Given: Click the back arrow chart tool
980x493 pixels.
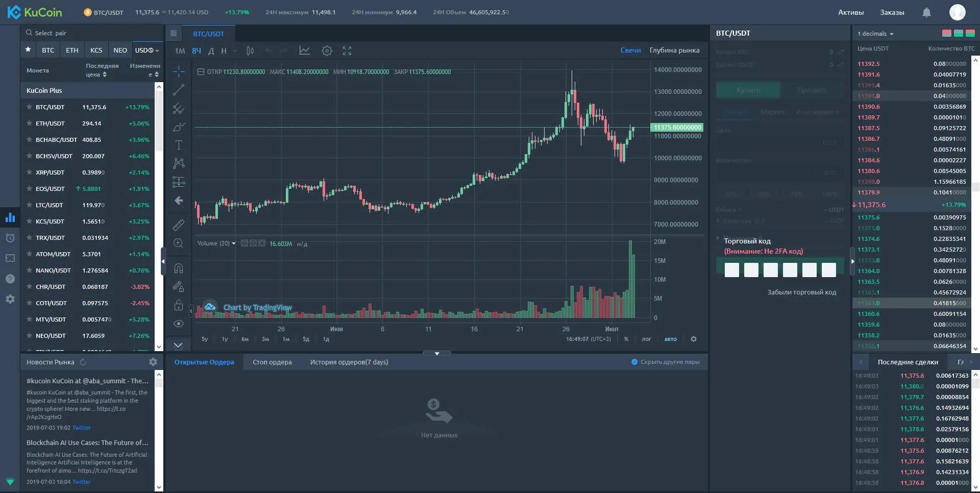Looking at the screenshot, I should [x=179, y=201].
